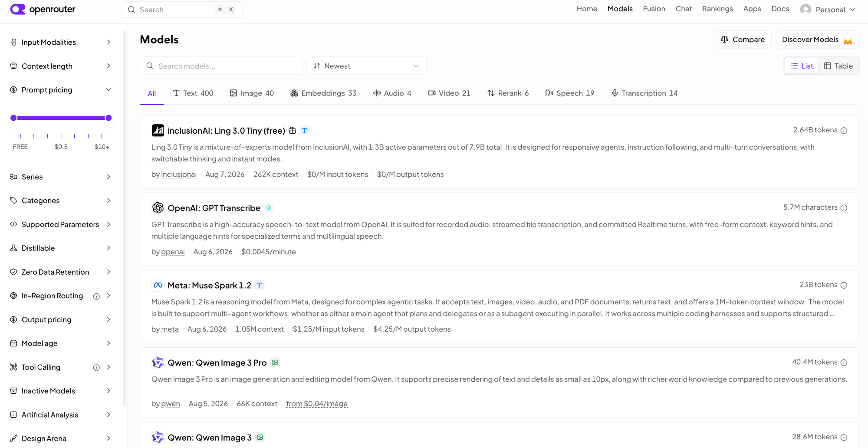The height and width of the screenshot is (448, 868).
Task: Click the info icon next to 40.4M tokens
Action: (844, 362)
